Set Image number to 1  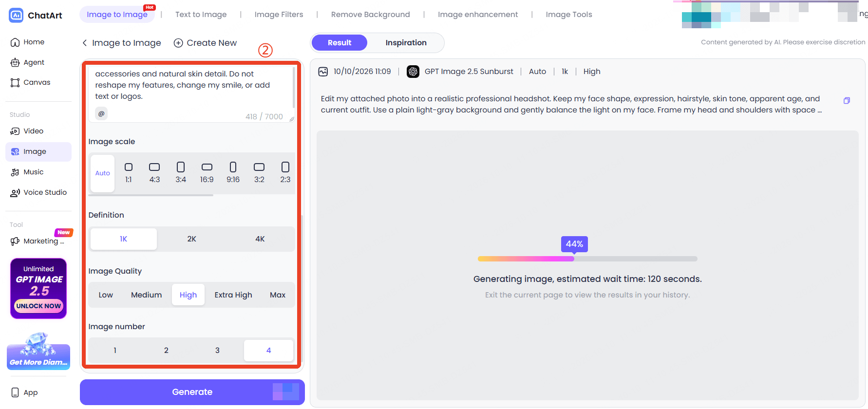[x=115, y=351]
